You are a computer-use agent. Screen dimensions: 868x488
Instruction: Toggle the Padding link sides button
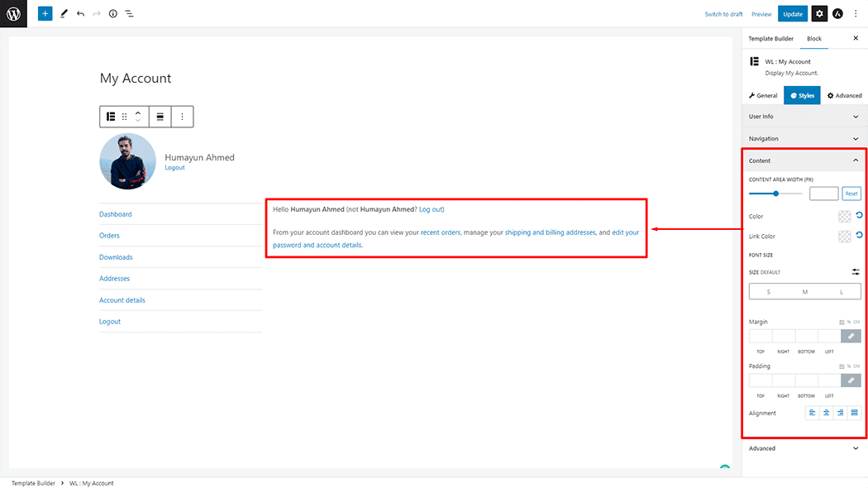pos(851,380)
